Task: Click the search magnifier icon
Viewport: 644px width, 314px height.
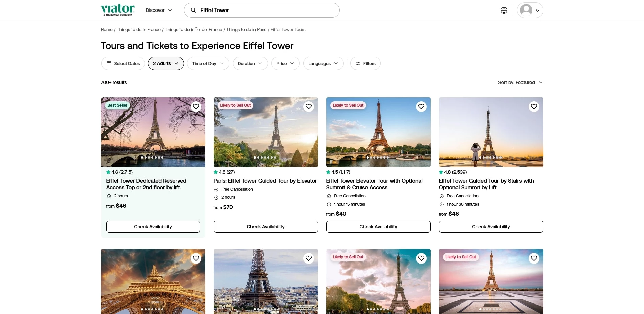Action: (x=193, y=10)
